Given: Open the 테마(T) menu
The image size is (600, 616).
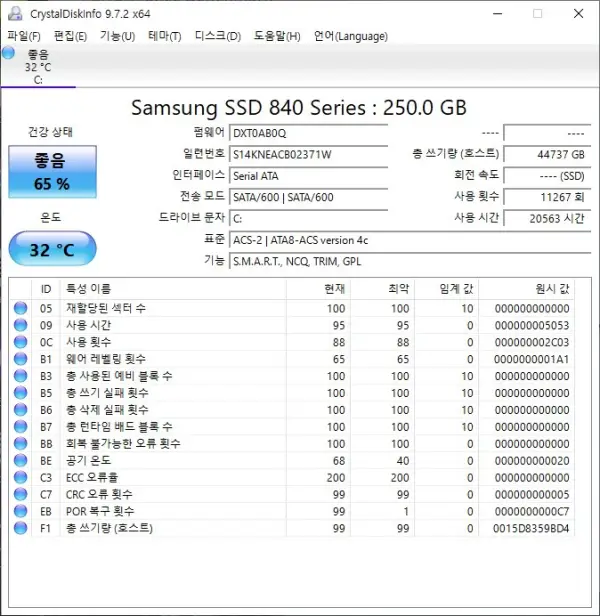Looking at the screenshot, I should pyautogui.click(x=165, y=36).
